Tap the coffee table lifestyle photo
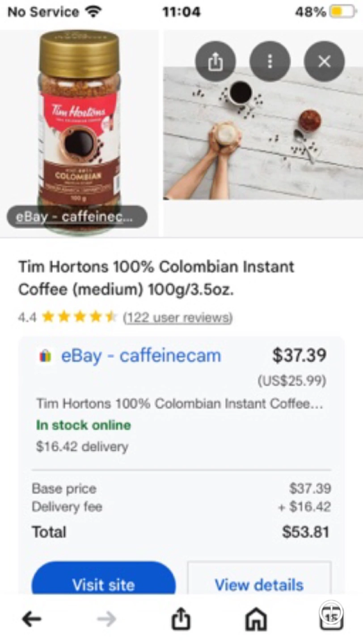 coord(263,133)
